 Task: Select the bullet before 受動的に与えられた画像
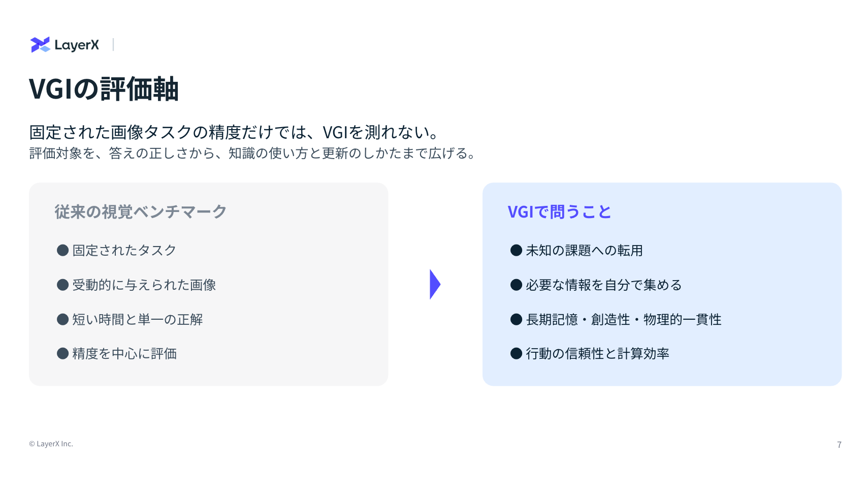click(x=62, y=285)
